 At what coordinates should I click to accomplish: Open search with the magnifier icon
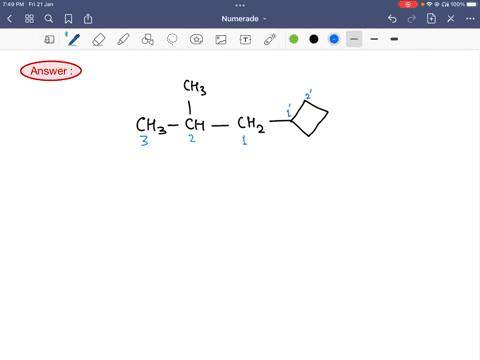(x=49, y=19)
